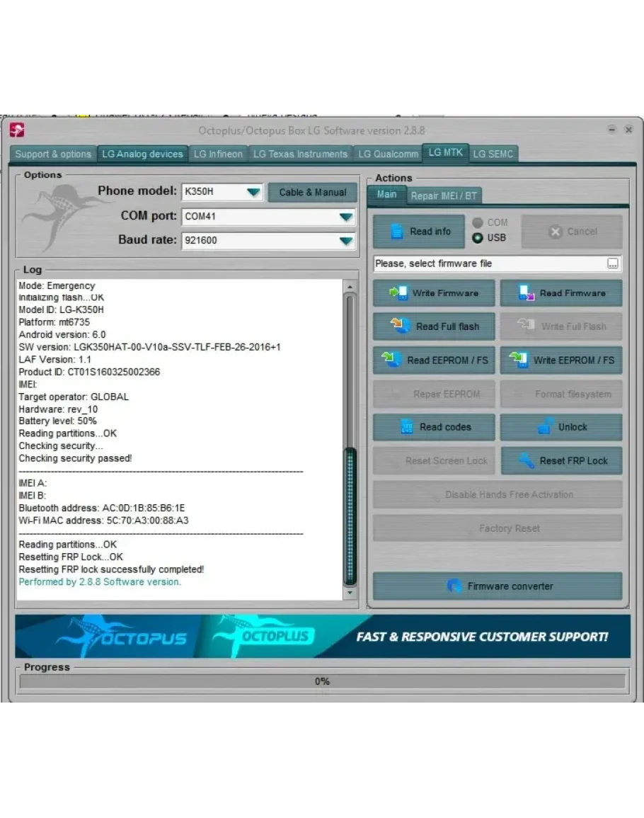Click the Read codes icon

(x=407, y=427)
